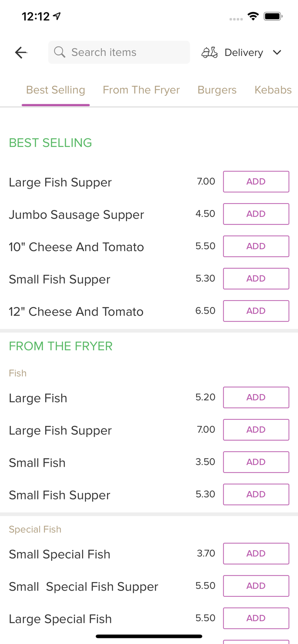Open the Kebabs category tab
Viewport: 298px width, 644px height.
273,90
